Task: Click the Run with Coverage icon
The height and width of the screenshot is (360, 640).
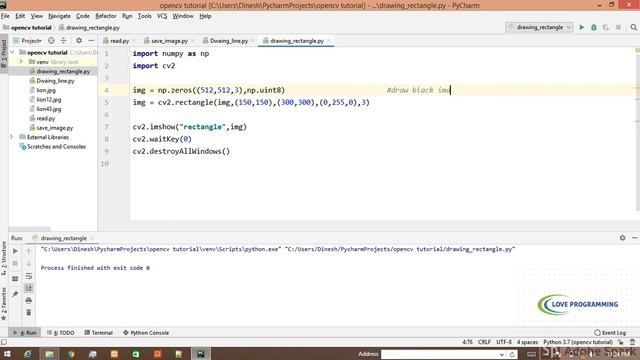Action: click(x=606, y=27)
